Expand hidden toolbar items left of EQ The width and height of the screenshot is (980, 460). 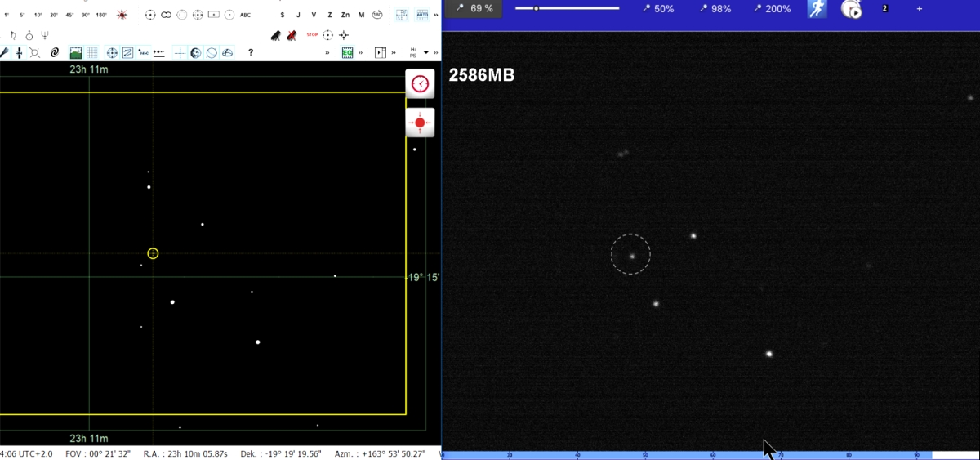click(327, 53)
